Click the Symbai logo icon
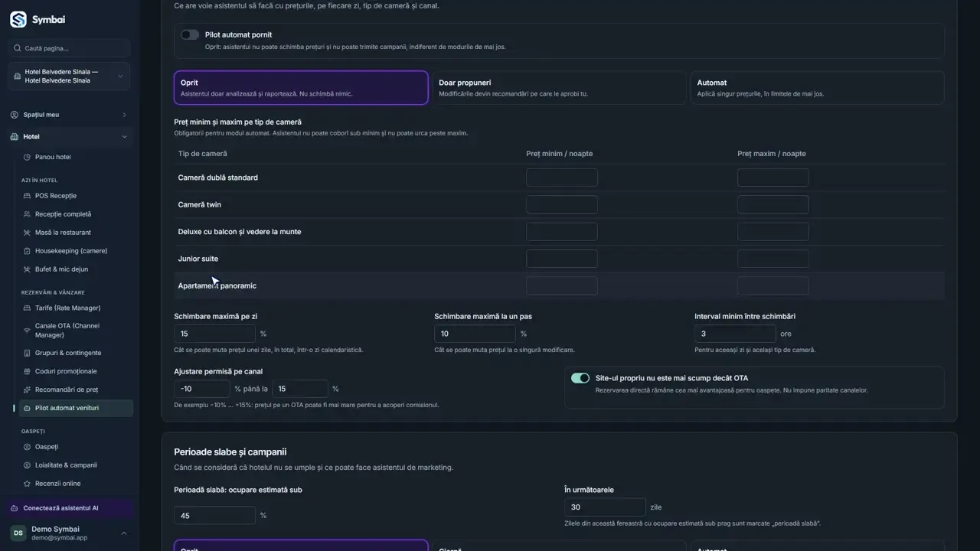The image size is (980, 551). coord(18,19)
